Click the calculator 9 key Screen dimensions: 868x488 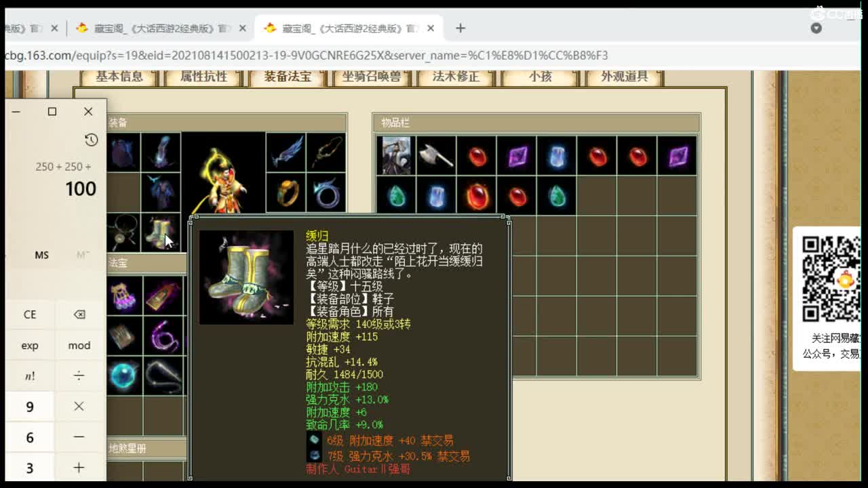(x=30, y=407)
